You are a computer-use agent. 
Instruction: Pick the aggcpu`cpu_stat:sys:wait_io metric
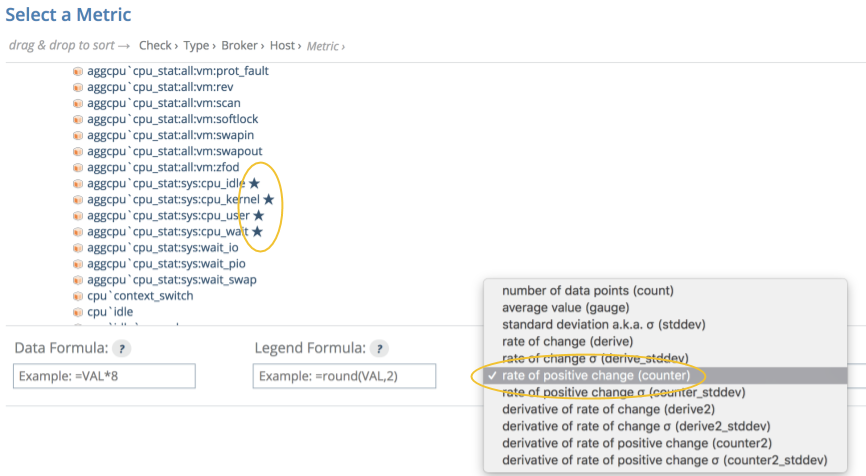coord(163,248)
